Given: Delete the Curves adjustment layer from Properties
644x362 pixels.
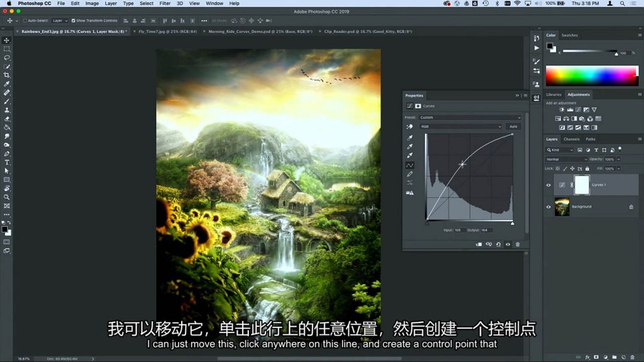Looking at the screenshot, I should pos(518,244).
